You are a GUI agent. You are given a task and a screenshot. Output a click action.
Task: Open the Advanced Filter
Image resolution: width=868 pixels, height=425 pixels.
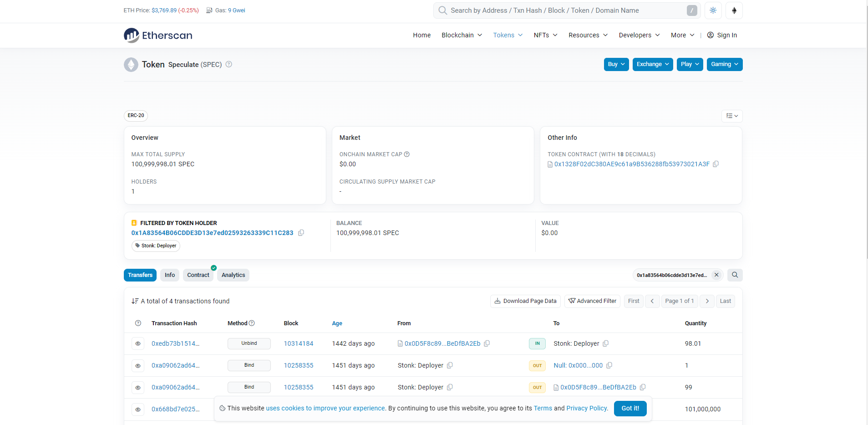coord(592,301)
